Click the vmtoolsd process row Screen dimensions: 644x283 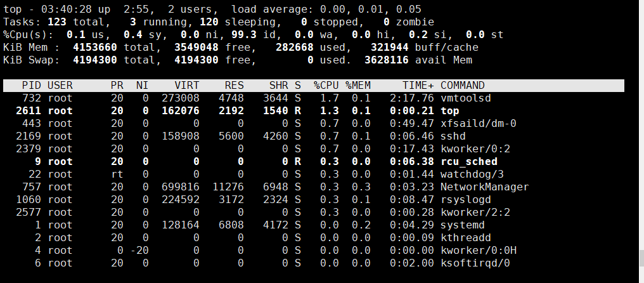[314, 98]
